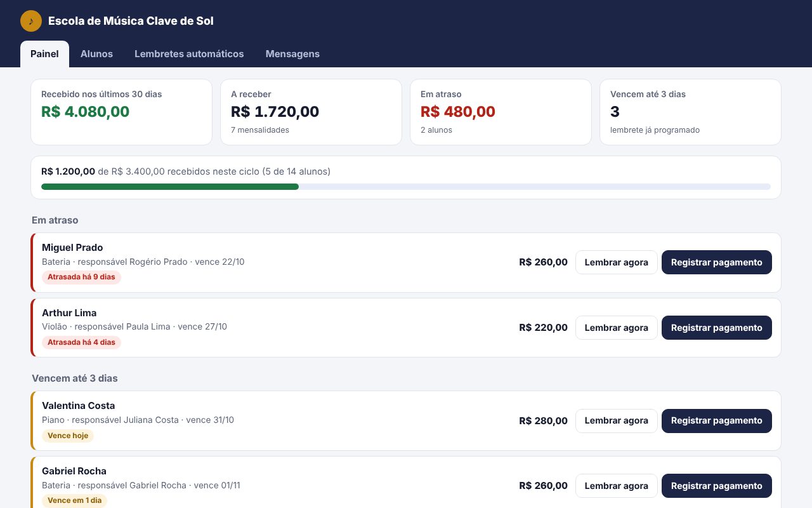The width and height of the screenshot is (812, 508).
Task: Click the R$ 280,00 amount for Valentina Costa
Action: pos(543,420)
